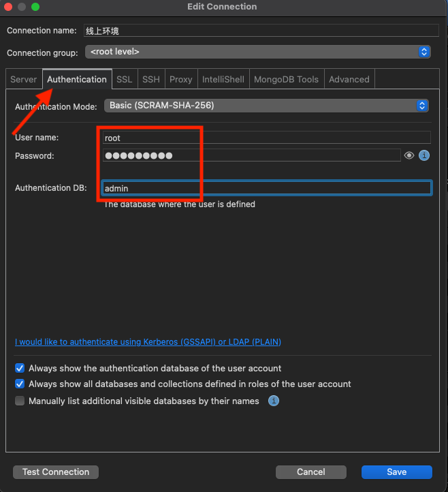Cancel editing the connection
The width and height of the screenshot is (448, 492).
point(311,472)
